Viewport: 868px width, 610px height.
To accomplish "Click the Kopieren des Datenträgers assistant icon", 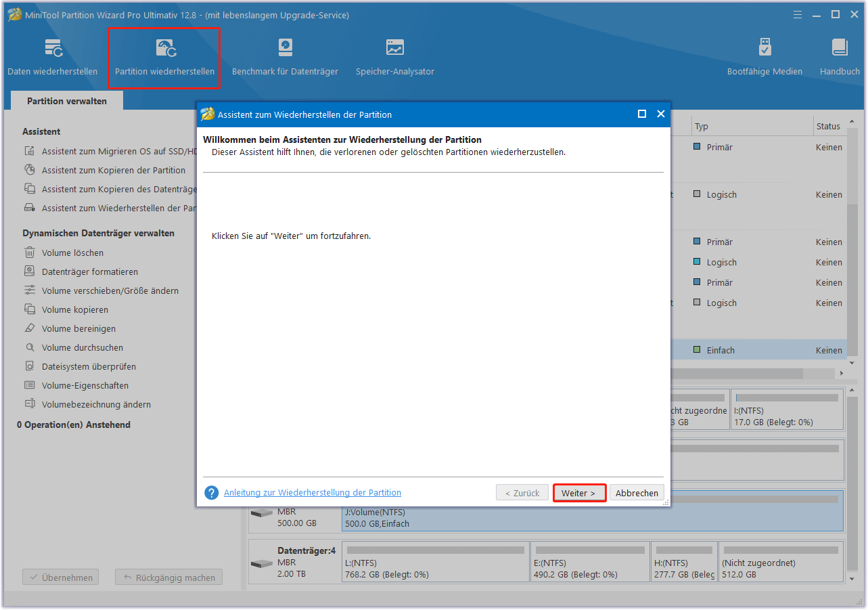I will click(30, 189).
